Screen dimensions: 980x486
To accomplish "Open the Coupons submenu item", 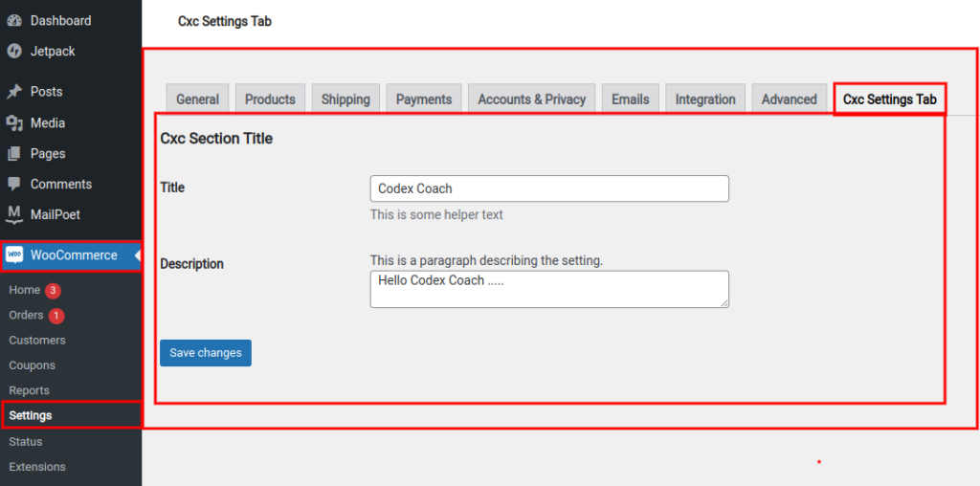I will [x=32, y=365].
